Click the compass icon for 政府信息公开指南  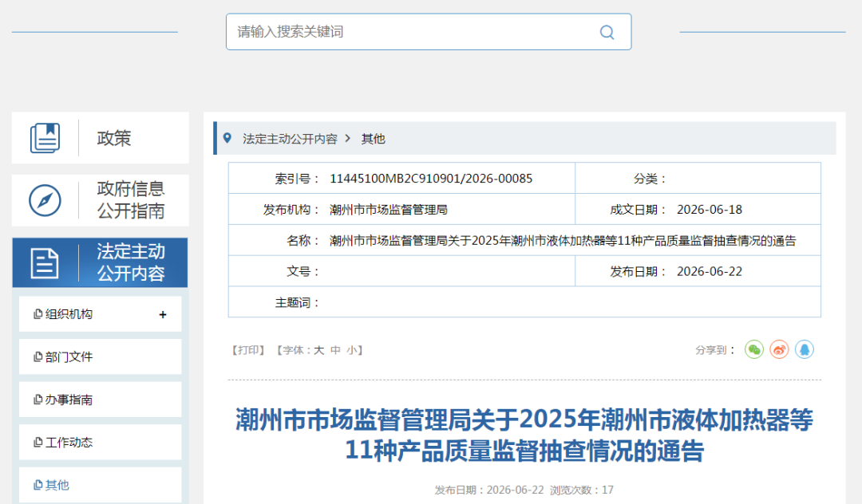pyautogui.click(x=45, y=200)
